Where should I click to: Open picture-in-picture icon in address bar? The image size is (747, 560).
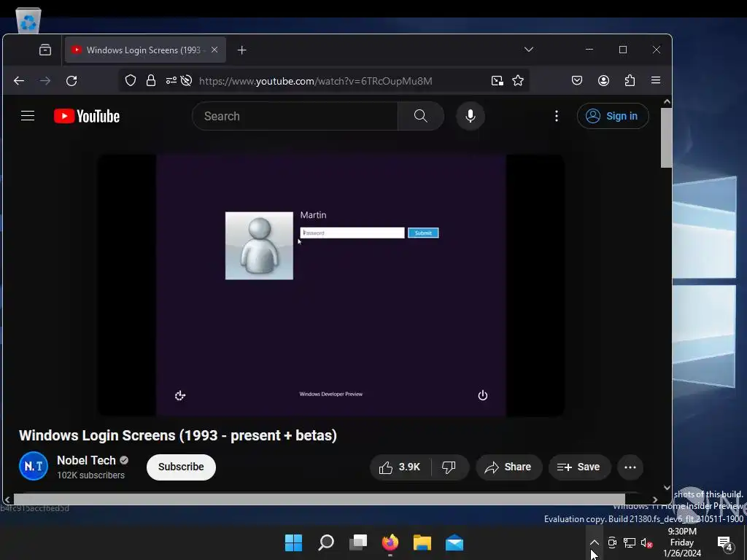498,80
